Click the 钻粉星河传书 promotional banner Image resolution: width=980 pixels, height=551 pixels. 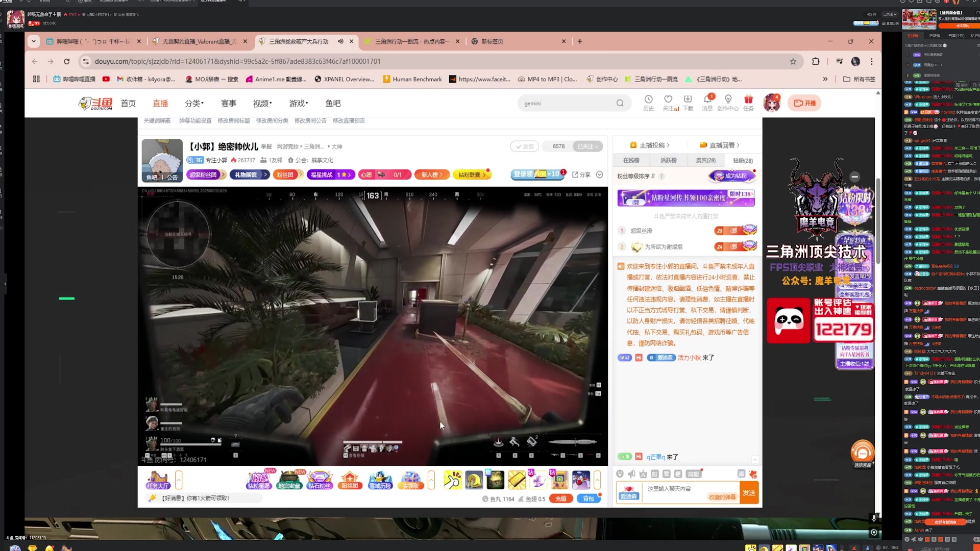[686, 198]
